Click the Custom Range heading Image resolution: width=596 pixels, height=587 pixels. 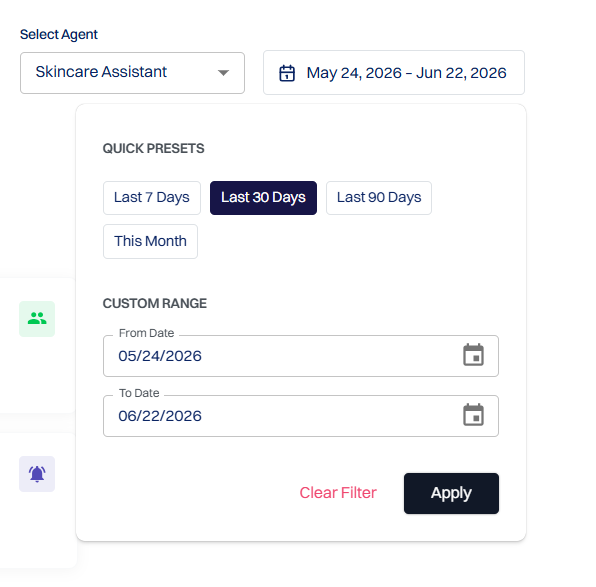pos(155,303)
